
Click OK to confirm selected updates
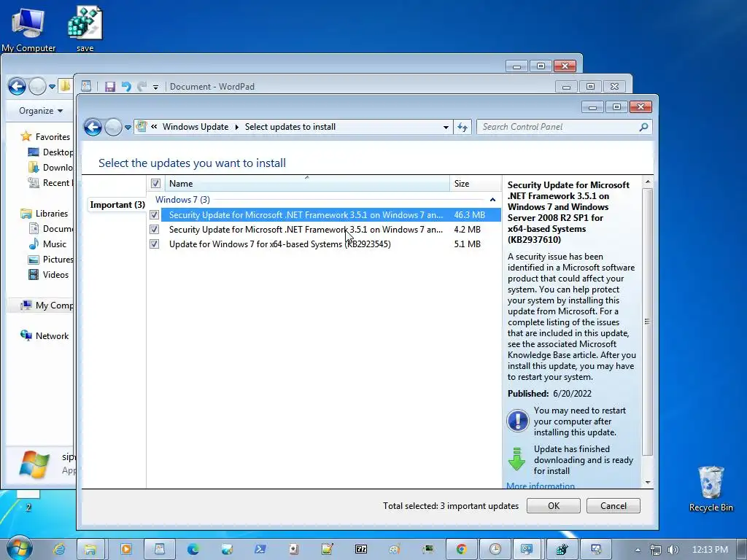(554, 506)
